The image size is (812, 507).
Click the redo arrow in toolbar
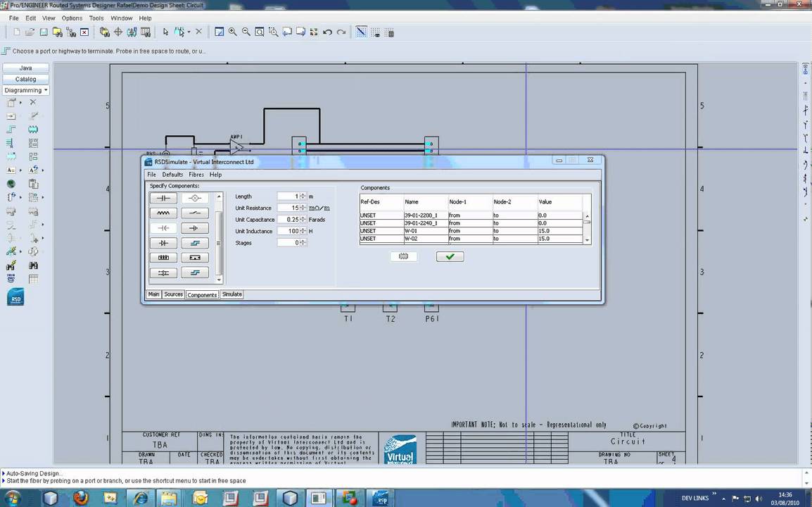[341, 32]
